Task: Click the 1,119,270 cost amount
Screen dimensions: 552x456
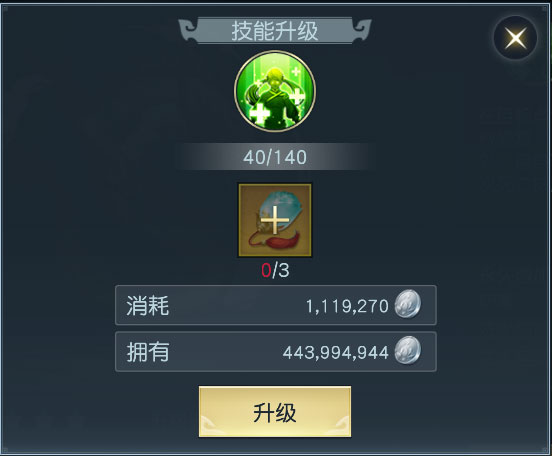Action: point(347,306)
